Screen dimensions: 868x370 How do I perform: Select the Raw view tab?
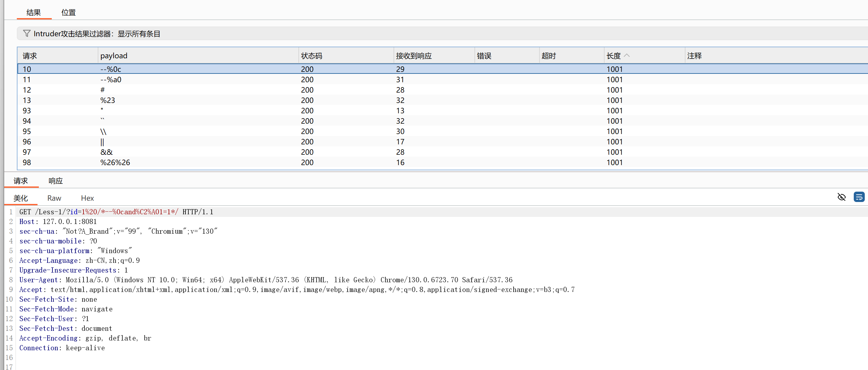point(54,198)
